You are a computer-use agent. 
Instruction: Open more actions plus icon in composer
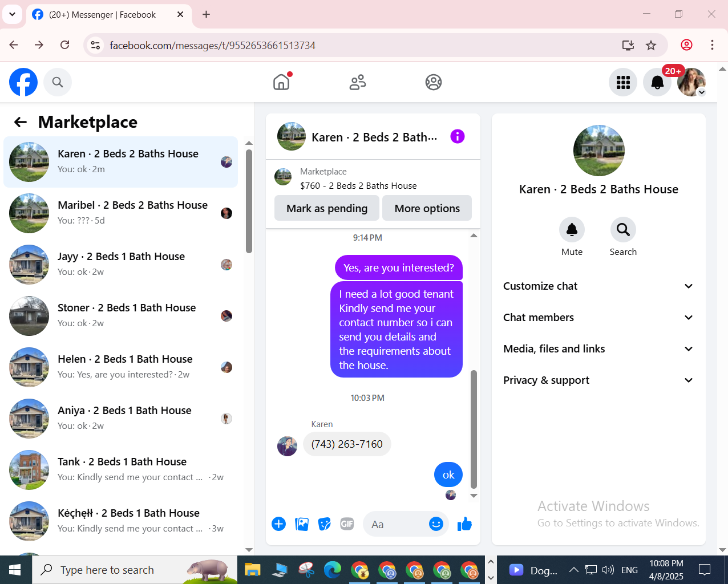[278, 524]
